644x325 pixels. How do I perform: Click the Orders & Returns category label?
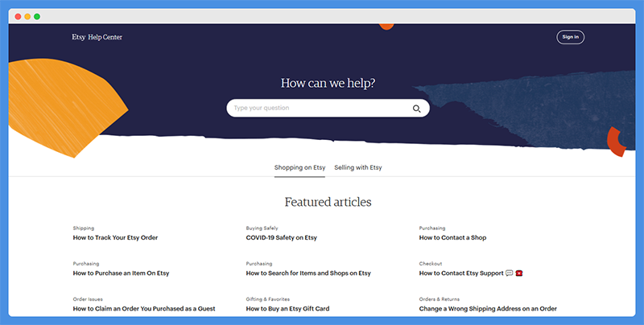[x=439, y=299]
